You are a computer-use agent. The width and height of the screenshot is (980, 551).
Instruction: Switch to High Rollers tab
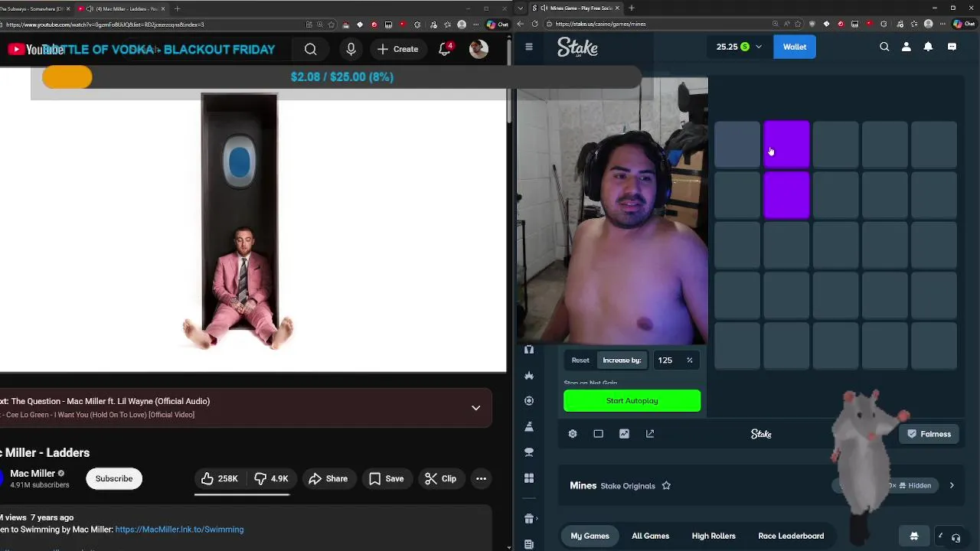pyautogui.click(x=714, y=536)
